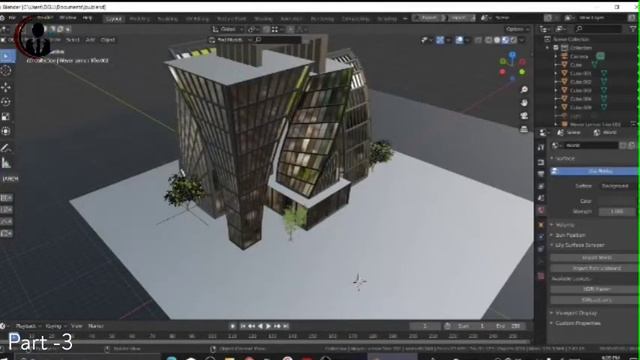The image size is (640, 360).
Task: Open the Output properties tab
Action: coord(541,174)
